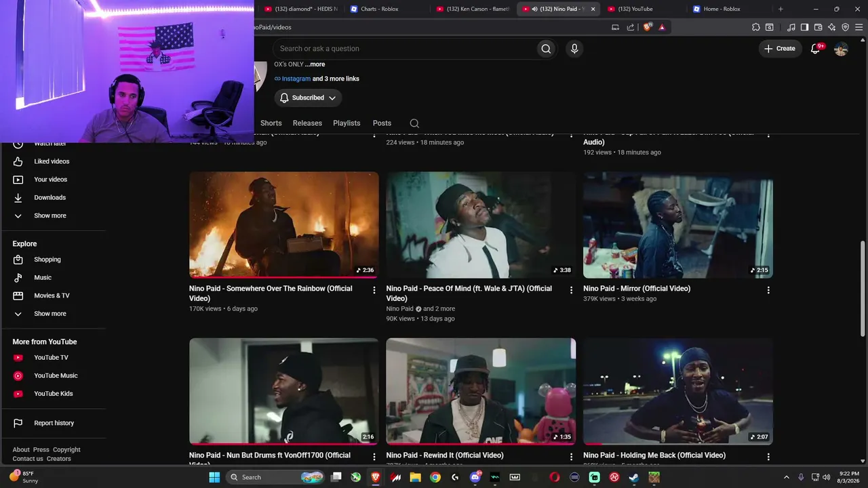Viewport: 868px width, 488px height.
Task: Open Brave Leo AI sparkle icon
Action: tap(831, 27)
